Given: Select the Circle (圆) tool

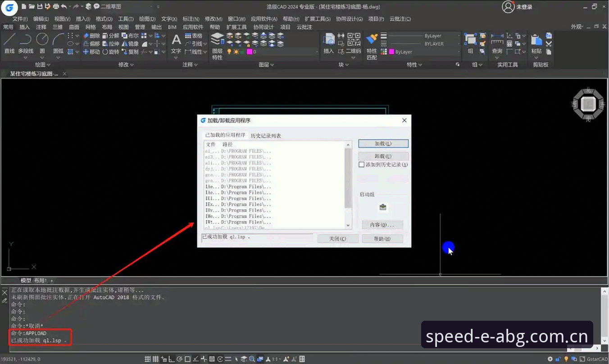Looking at the screenshot, I should tap(42, 43).
